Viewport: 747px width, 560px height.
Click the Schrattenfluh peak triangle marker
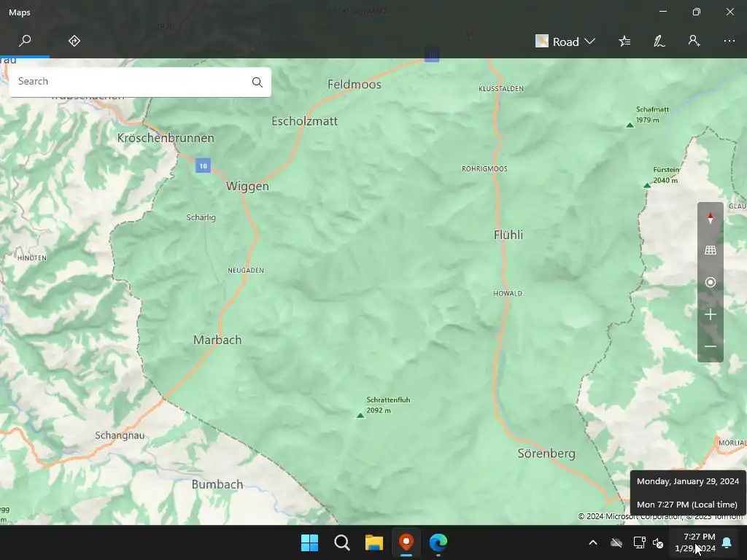(360, 416)
